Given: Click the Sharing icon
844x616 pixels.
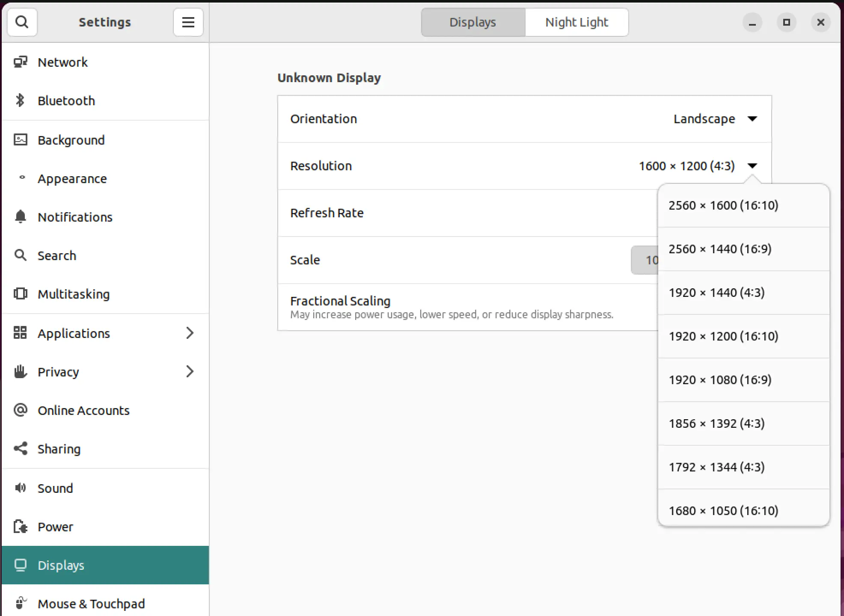Looking at the screenshot, I should (20, 448).
